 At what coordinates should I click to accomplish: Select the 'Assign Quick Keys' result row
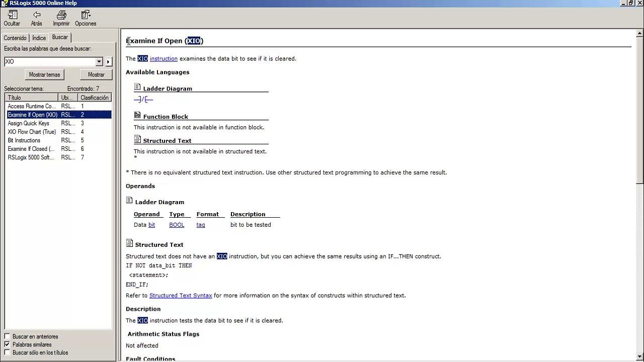pos(58,123)
